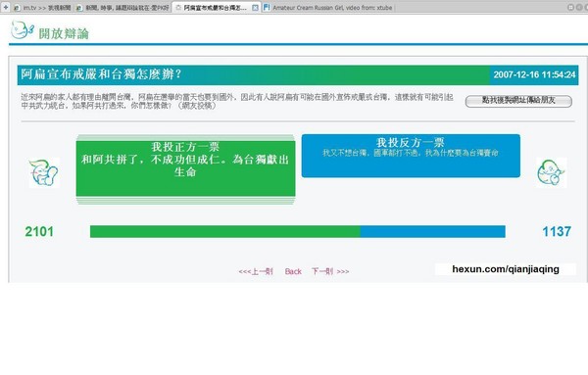Switch to the 新聞, 時事 browser tab

pyautogui.click(x=122, y=8)
